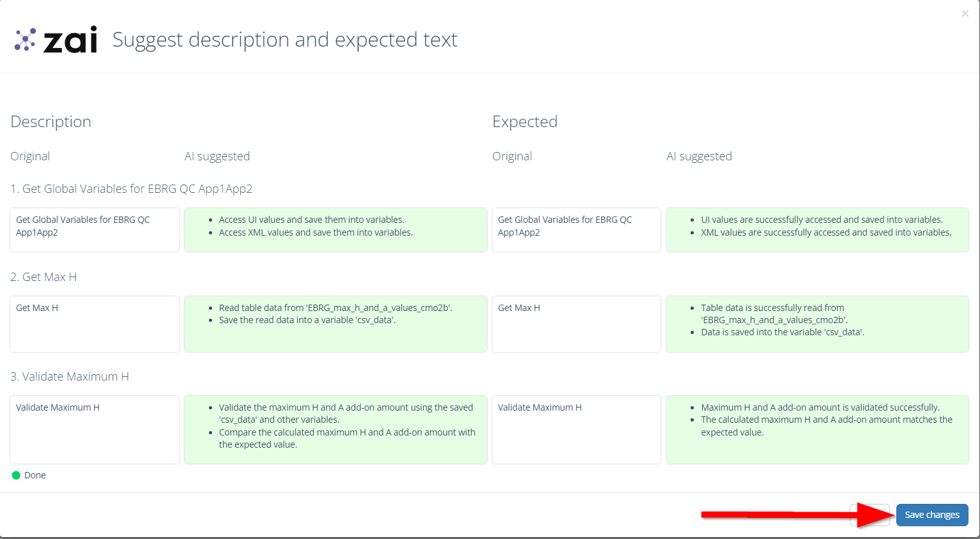Choose AI suggested expected text about csv_data variable
Viewport: 980px width, 539px height.
[817, 324]
